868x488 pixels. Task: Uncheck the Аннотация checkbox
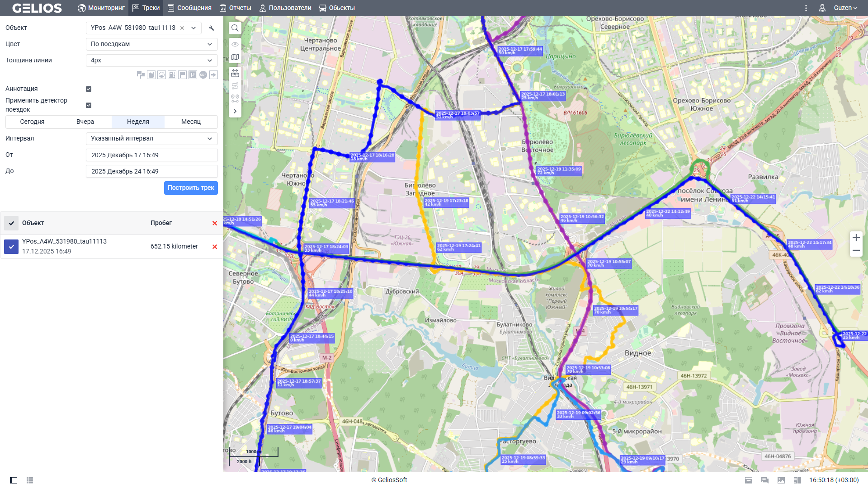89,89
